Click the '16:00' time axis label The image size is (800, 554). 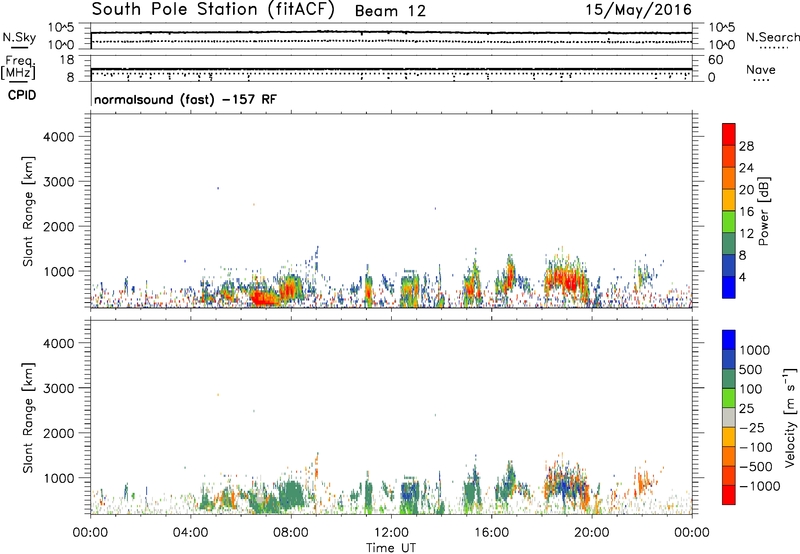tap(491, 533)
